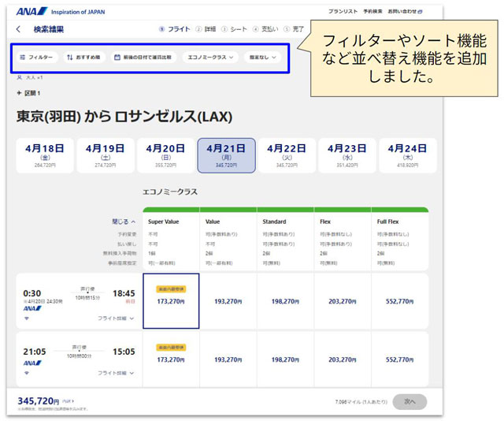Select the 4月24日 (木) date card
504x421 pixels.
coord(407,155)
